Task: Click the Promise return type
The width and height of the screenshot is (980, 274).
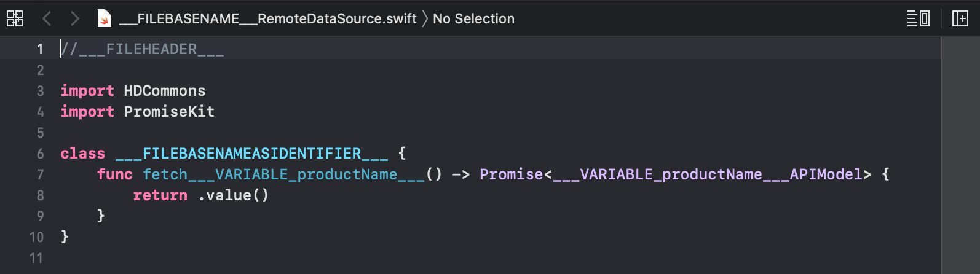Action: pyautogui.click(x=512, y=174)
